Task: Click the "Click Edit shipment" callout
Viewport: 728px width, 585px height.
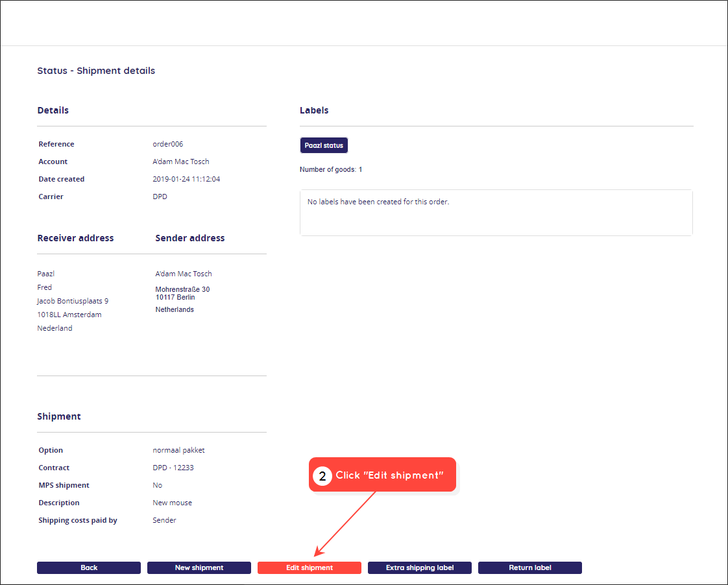Action: tap(382, 475)
